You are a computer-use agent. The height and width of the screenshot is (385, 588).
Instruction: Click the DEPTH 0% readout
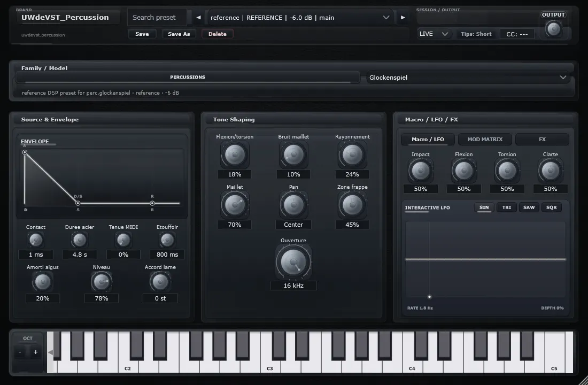[552, 308]
